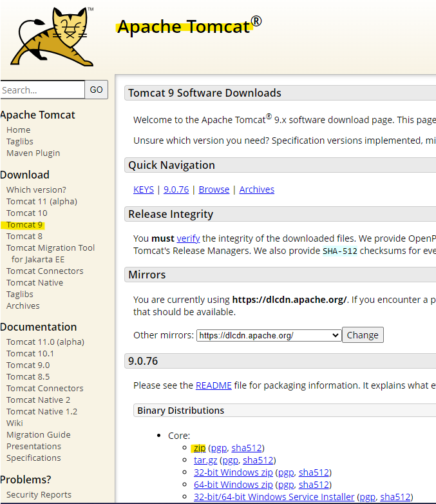
Task: Click the Apache Tomcat cat logo
Action: tap(52, 37)
